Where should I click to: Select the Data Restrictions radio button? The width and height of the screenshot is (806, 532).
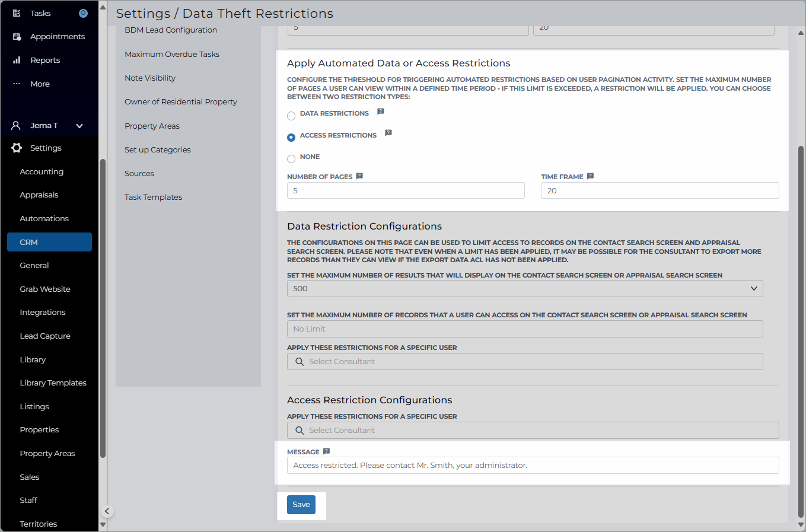point(291,116)
